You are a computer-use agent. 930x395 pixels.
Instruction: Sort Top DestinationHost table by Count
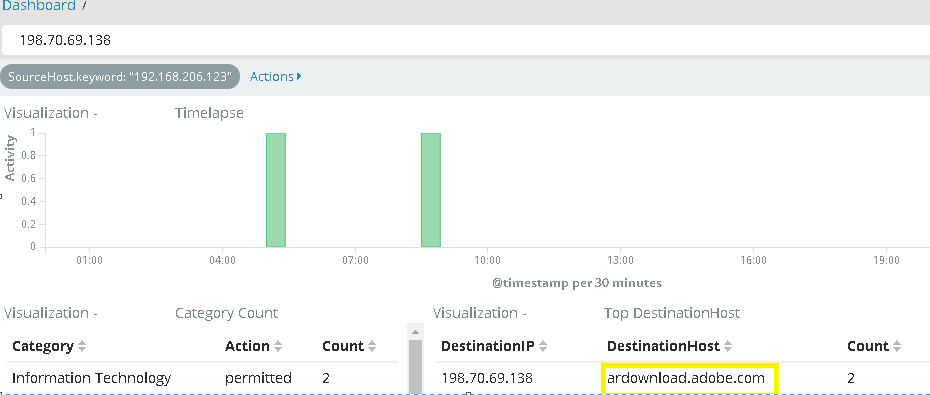tap(897, 346)
